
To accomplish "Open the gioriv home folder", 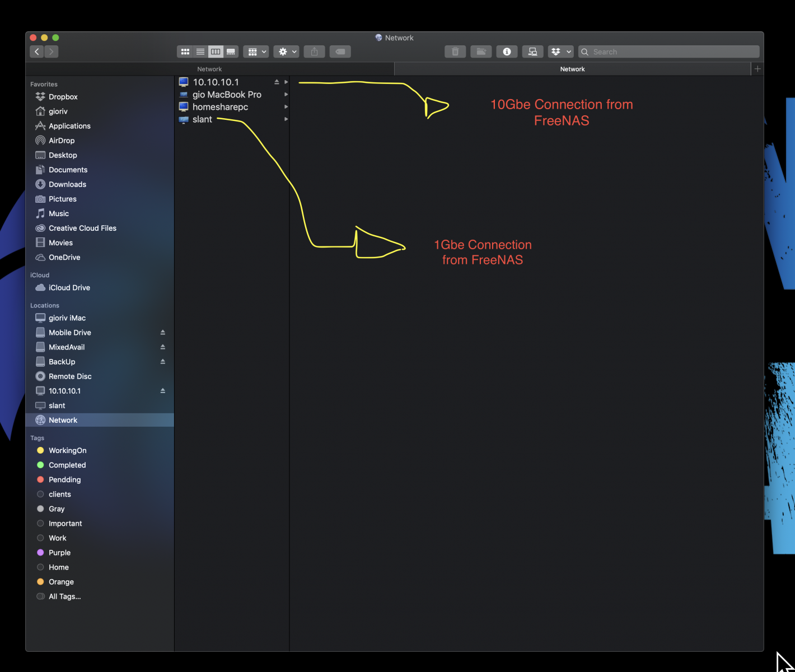I will point(100,111).
